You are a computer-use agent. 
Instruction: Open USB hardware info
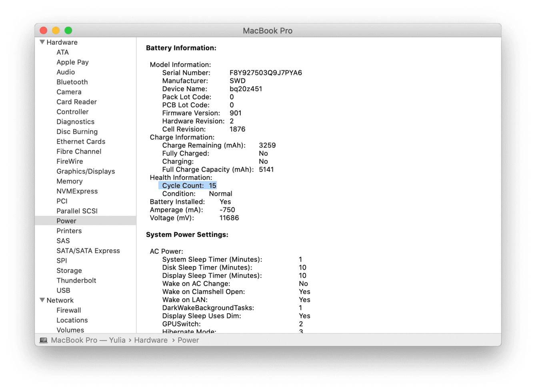(63, 291)
